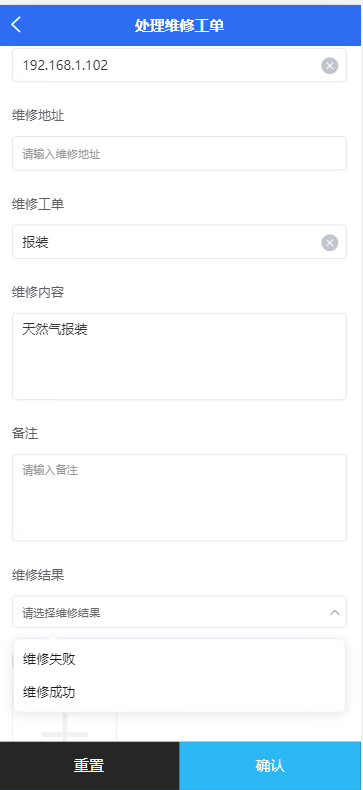Focus the 请输入维修地址 input field
The image size is (363, 790).
[x=179, y=153]
